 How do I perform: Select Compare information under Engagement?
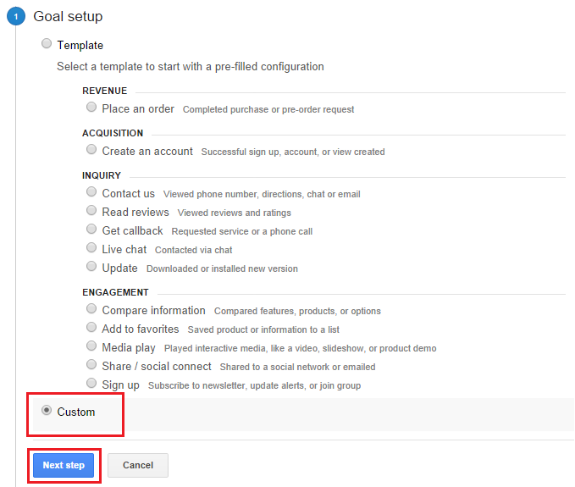click(91, 309)
